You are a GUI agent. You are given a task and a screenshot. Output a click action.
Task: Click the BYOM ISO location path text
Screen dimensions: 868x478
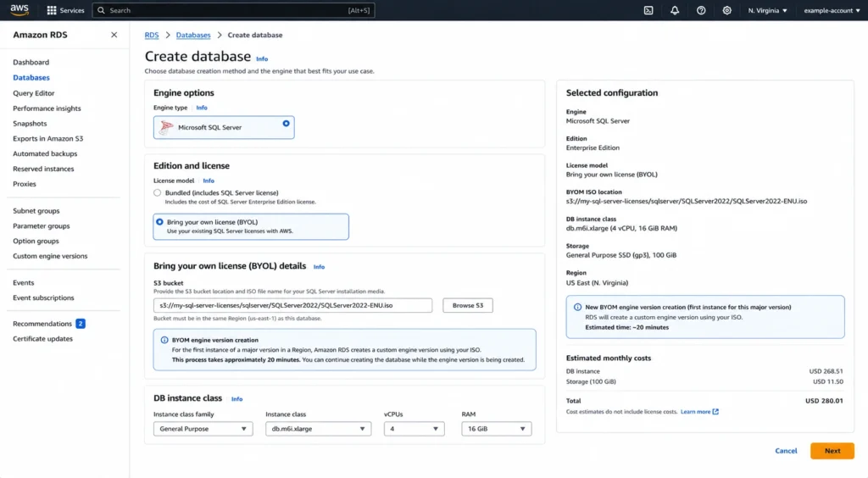[687, 202]
